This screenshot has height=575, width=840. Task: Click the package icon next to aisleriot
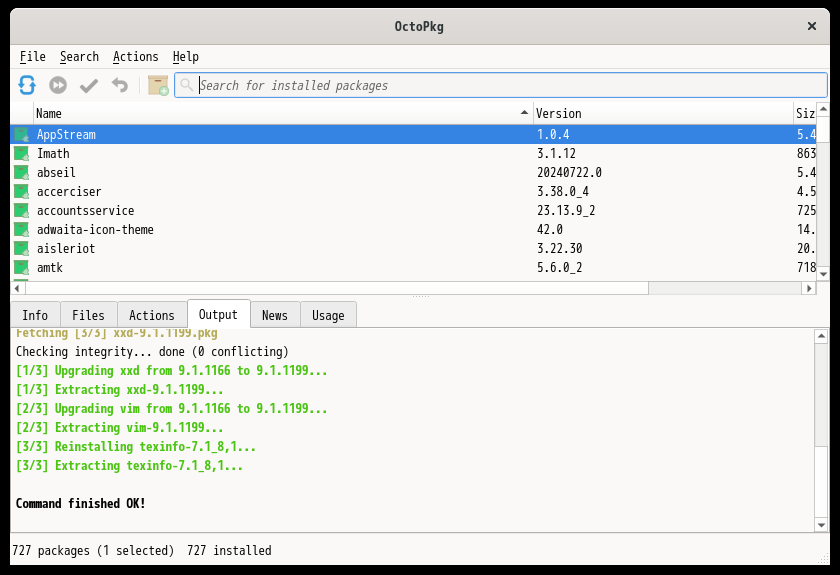(x=21, y=248)
